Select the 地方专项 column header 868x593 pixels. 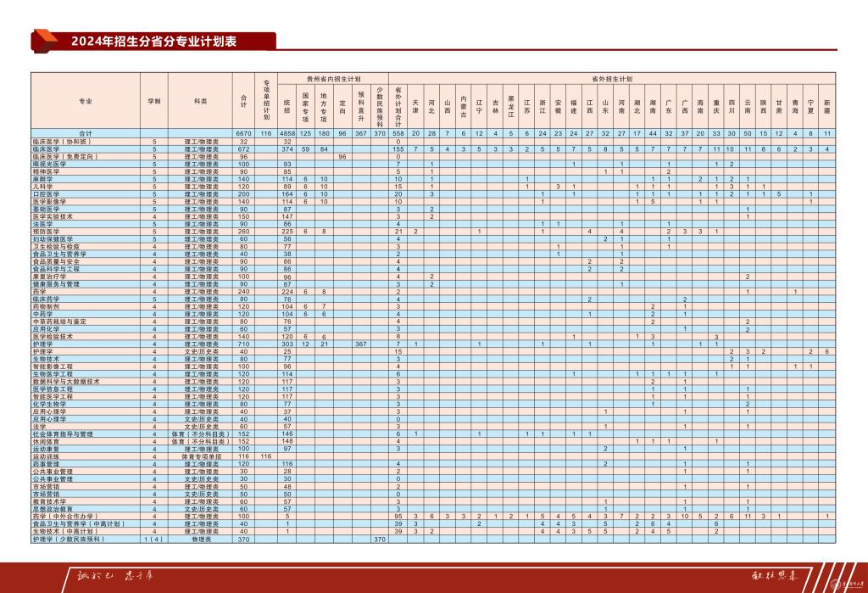[x=324, y=107]
